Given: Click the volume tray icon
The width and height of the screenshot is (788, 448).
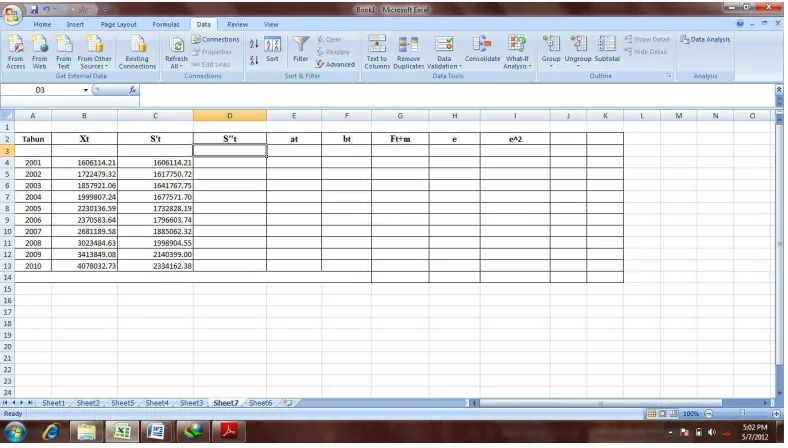Looking at the screenshot, I should point(712,432).
